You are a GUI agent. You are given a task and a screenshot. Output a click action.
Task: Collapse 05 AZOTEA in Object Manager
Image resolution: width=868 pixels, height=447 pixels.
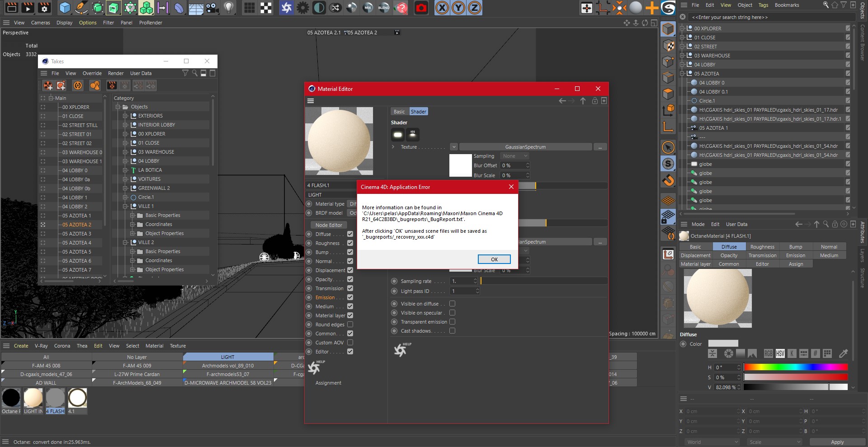point(682,74)
